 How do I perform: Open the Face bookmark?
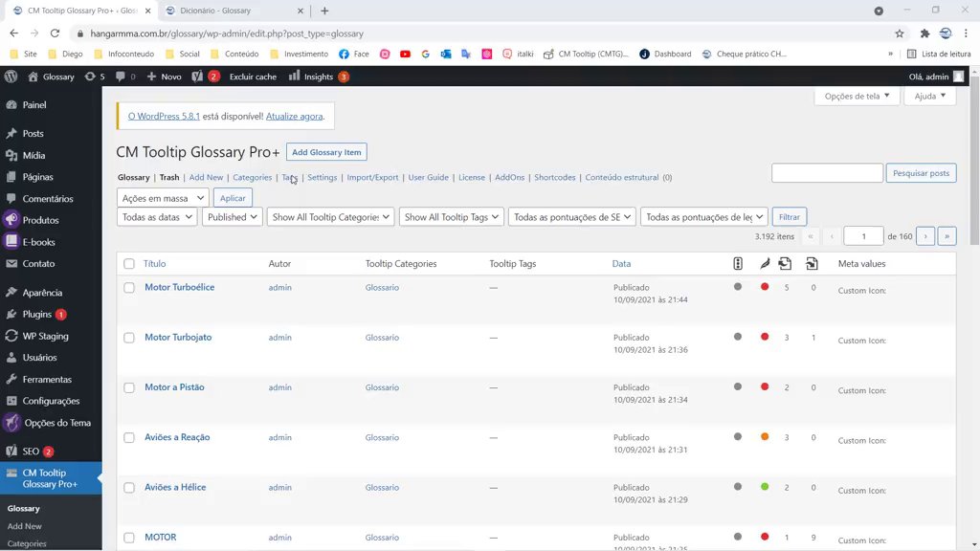click(354, 54)
